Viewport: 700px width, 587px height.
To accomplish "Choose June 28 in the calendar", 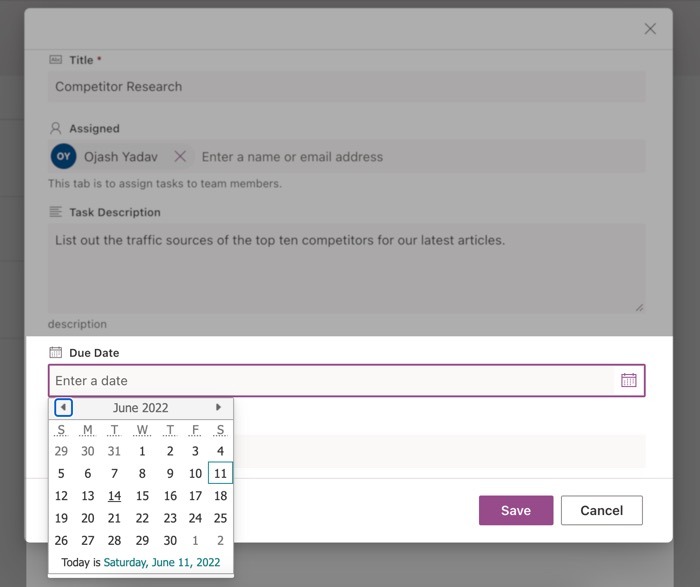I will coord(114,540).
